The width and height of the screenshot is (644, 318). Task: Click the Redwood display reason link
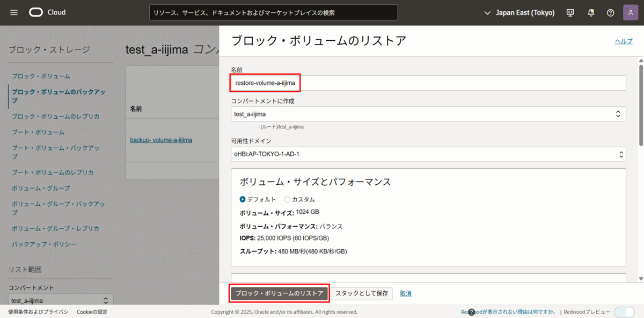click(x=509, y=312)
